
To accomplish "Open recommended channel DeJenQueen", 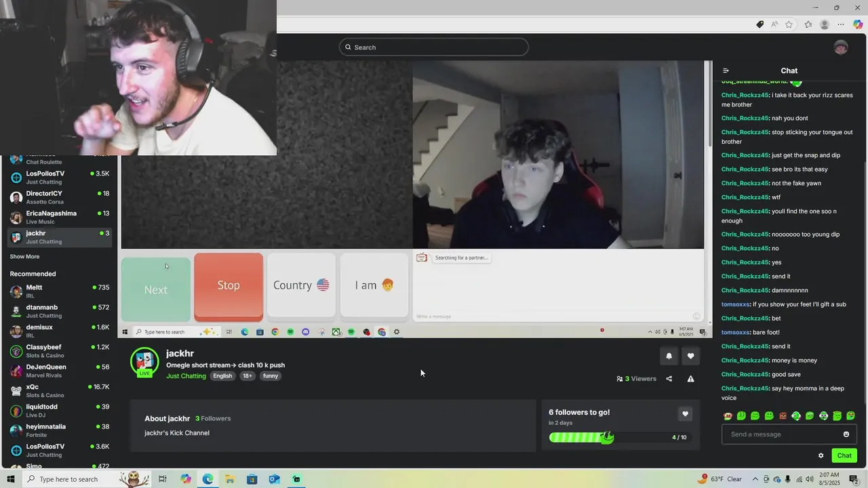I will pyautogui.click(x=60, y=371).
